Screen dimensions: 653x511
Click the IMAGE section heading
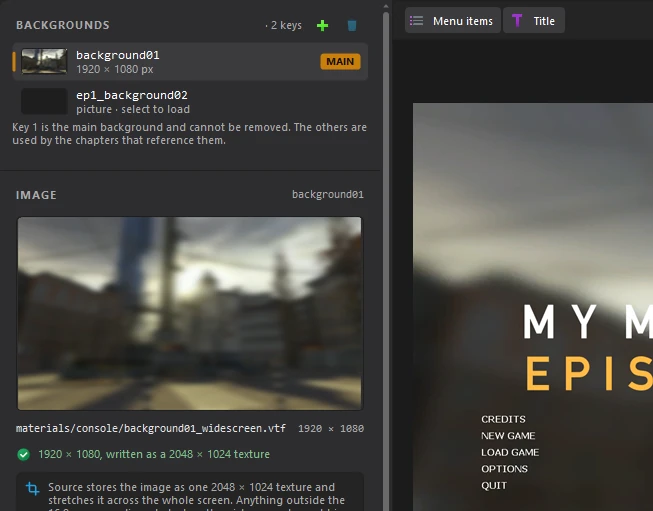pos(36,195)
